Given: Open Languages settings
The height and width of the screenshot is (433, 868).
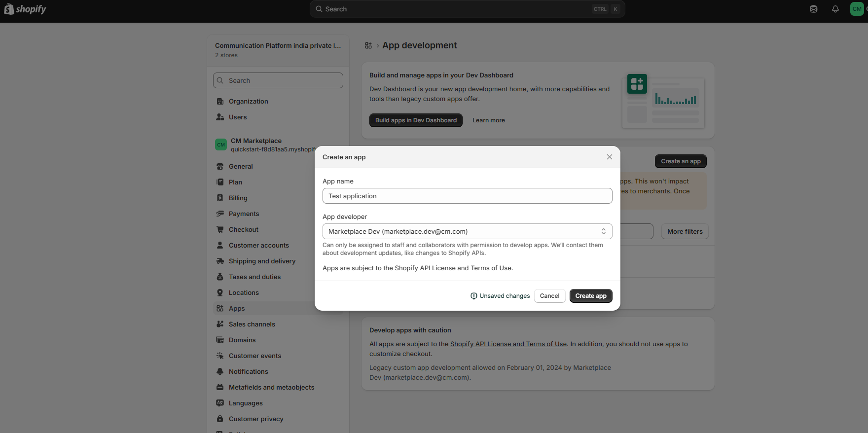Looking at the screenshot, I should 278,403.
